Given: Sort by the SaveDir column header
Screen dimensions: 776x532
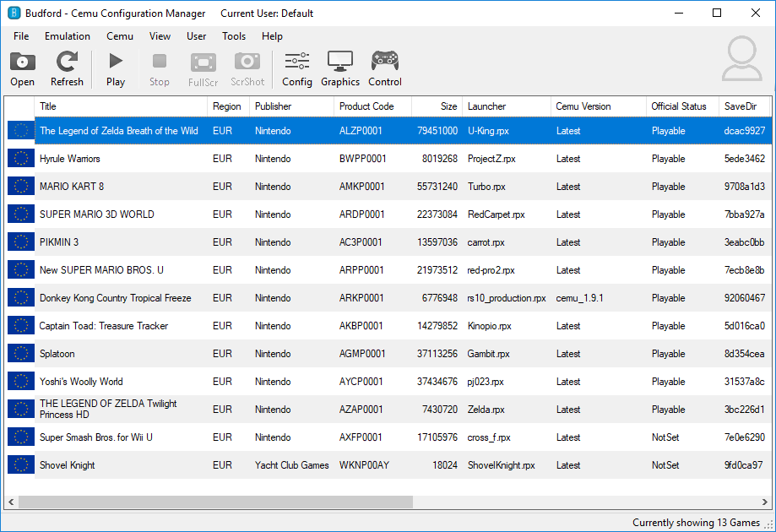Looking at the screenshot, I should pos(746,106).
